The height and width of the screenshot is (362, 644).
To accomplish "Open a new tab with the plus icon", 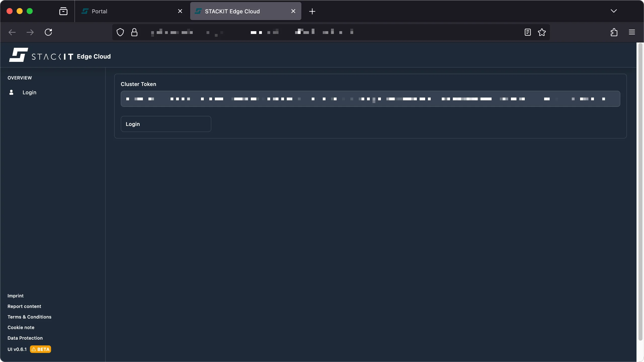I will (312, 11).
